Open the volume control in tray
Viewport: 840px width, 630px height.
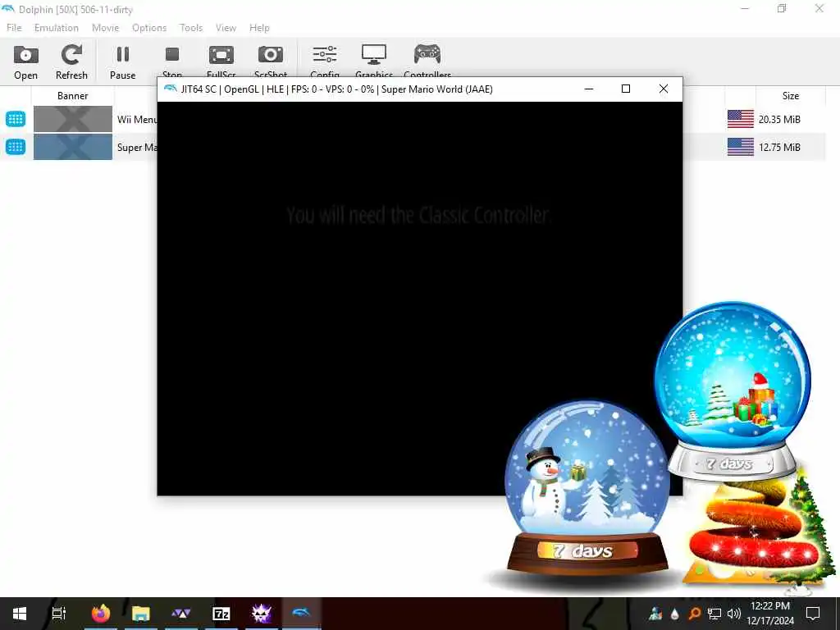[x=734, y=614]
